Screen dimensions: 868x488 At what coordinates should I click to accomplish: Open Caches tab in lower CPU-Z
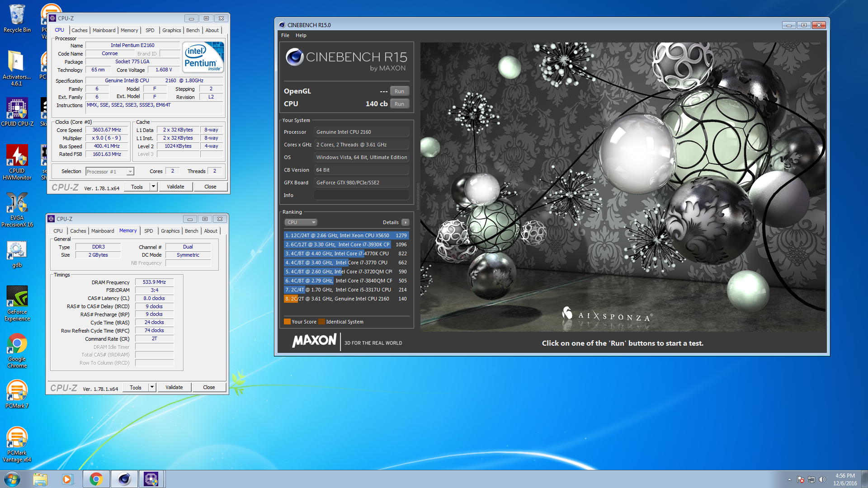pyautogui.click(x=78, y=231)
